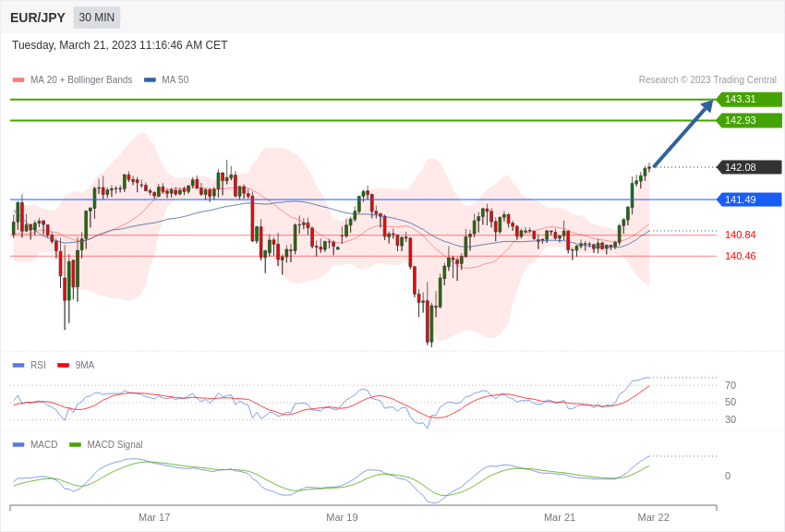The height and width of the screenshot is (532, 785).
Task: Click the 142.08 current price tag
Action: tap(748, 167)
